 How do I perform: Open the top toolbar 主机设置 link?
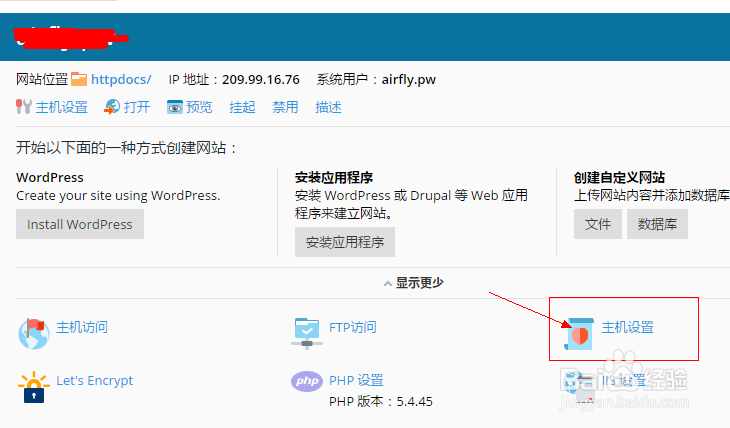tap(61, 108)
